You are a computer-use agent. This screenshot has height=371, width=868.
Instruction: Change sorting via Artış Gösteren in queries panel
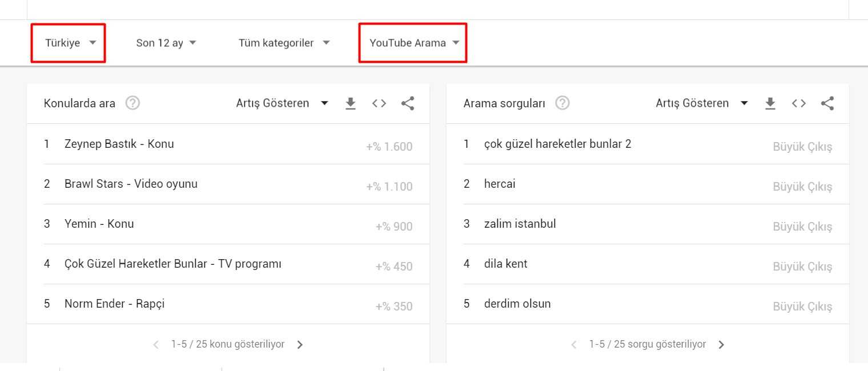[700, 103]
